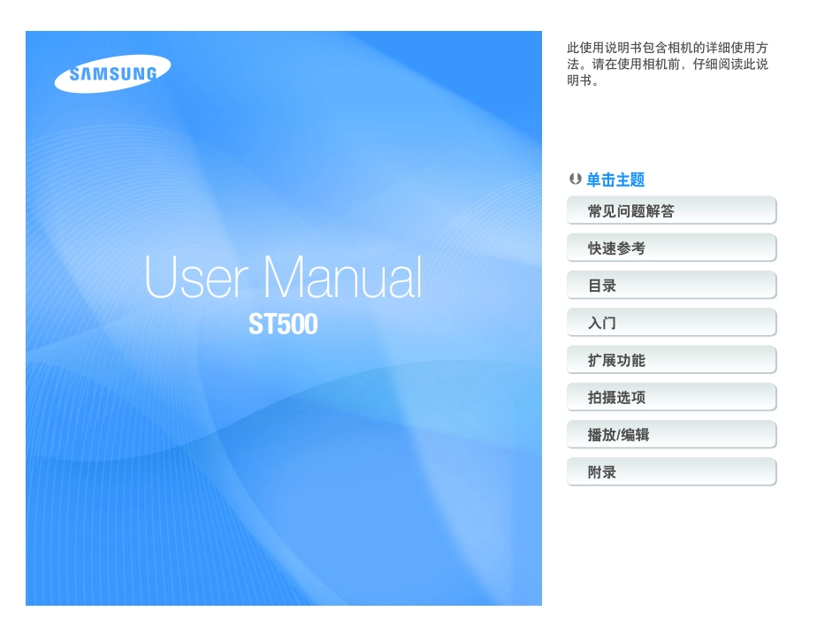Viewport: 840px width, 634px height.
Task: Open the 拍摄选项 chapter
Action: [671, 397]
